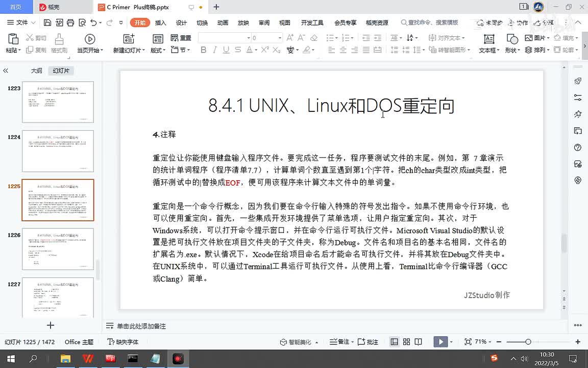The height and width of the screenshot is (368, 588).
Task: Click the Comments (批注) button in the status bar
Action: coord(368,342)
